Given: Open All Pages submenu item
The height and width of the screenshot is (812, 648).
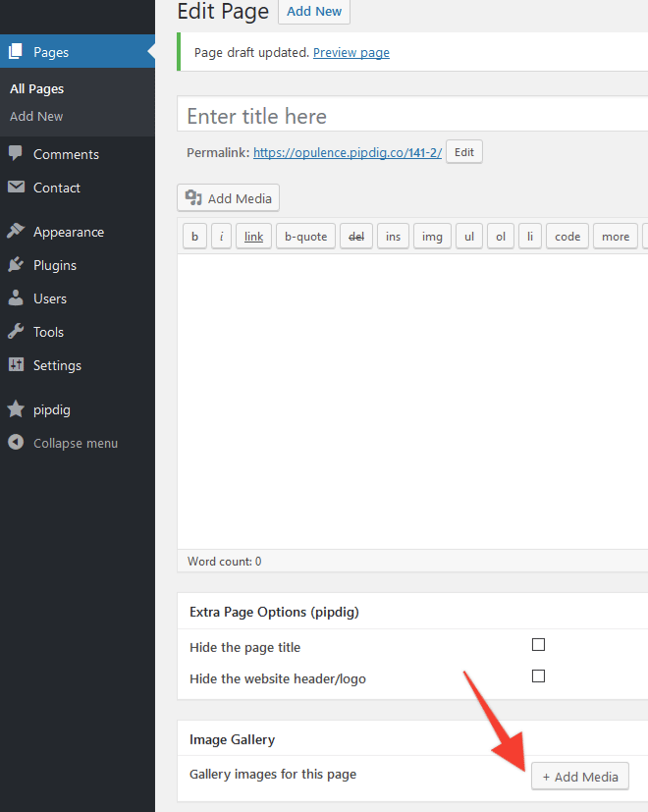Looking at the screenshot, I should [x=36, y=89].
